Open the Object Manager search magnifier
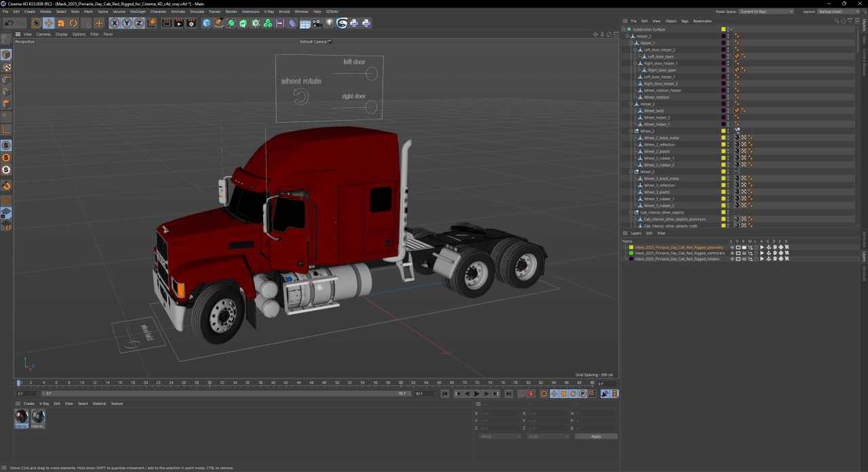This screenshot has height=472, width=868. (x=837, y=21)
